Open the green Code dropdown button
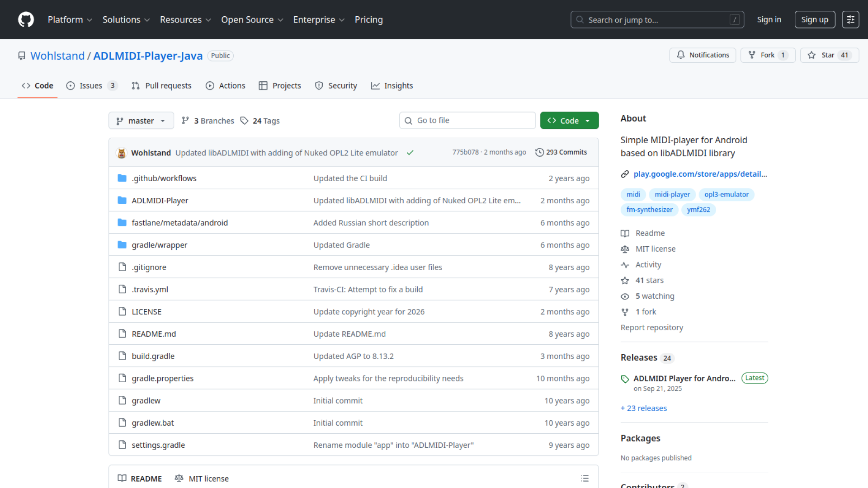 (x=569, y=121)
